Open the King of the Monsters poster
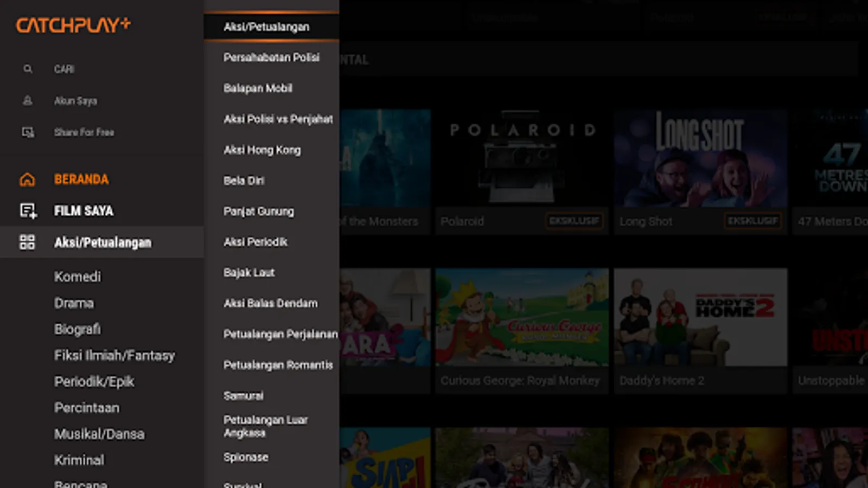The height and width of the screenshot is (488, 868). [385, 158]
